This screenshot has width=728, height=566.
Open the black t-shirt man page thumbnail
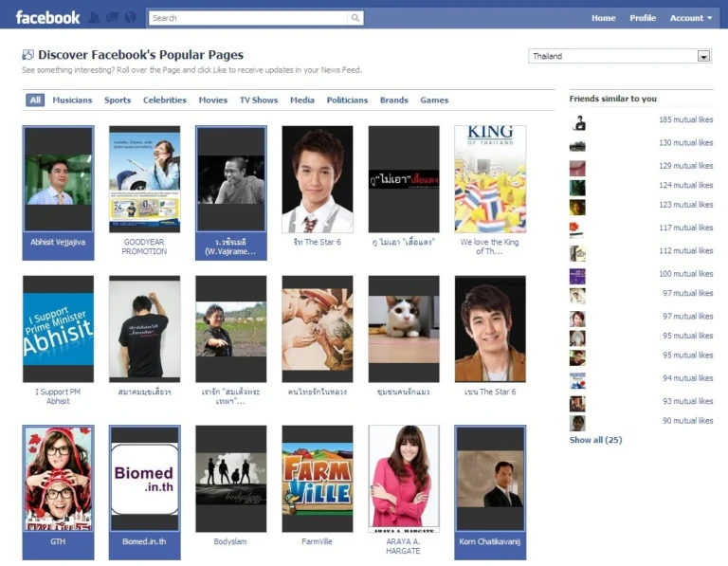point(144,329)
